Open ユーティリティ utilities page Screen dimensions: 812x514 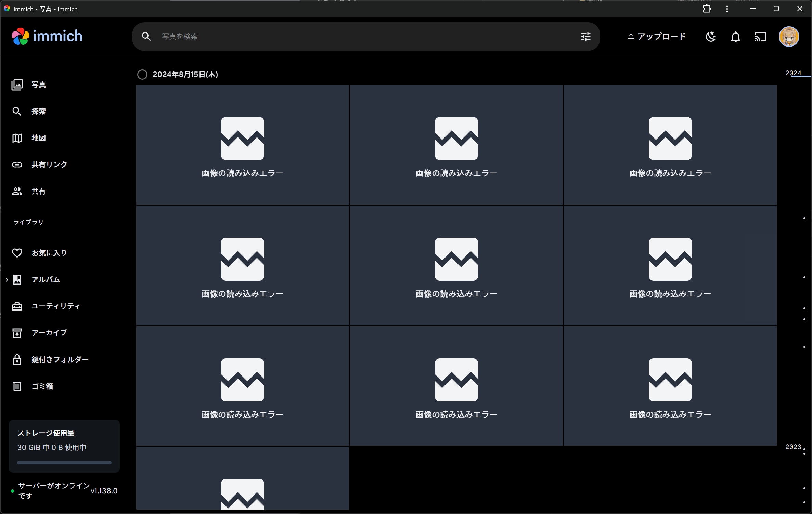(x=56, y=306)
